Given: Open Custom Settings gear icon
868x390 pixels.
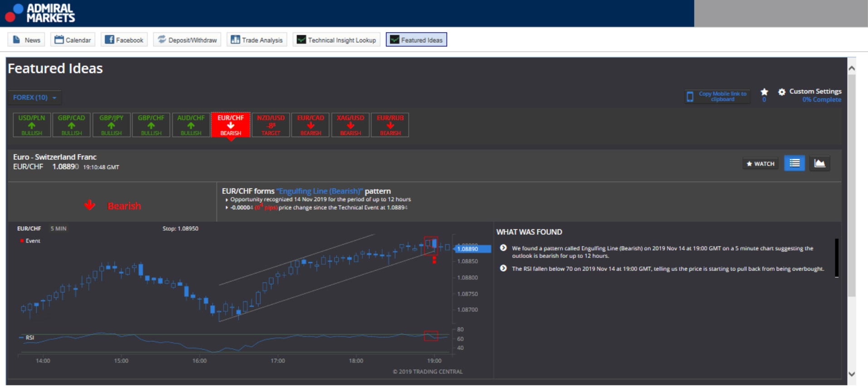Looking at the screenshot, I should pyautogui.click(x=782, y=92).
